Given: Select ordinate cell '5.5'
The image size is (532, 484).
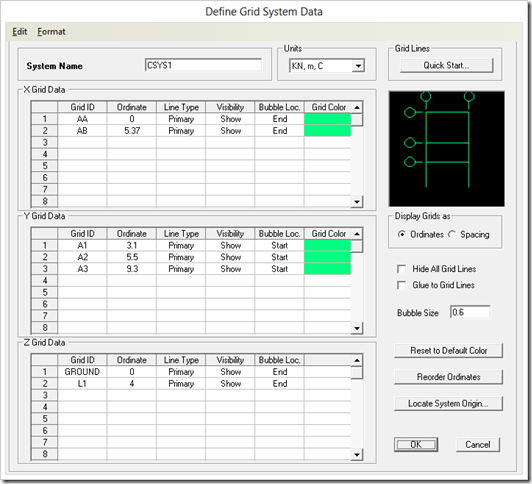Looking at the screenshot, I should point(132,257).
